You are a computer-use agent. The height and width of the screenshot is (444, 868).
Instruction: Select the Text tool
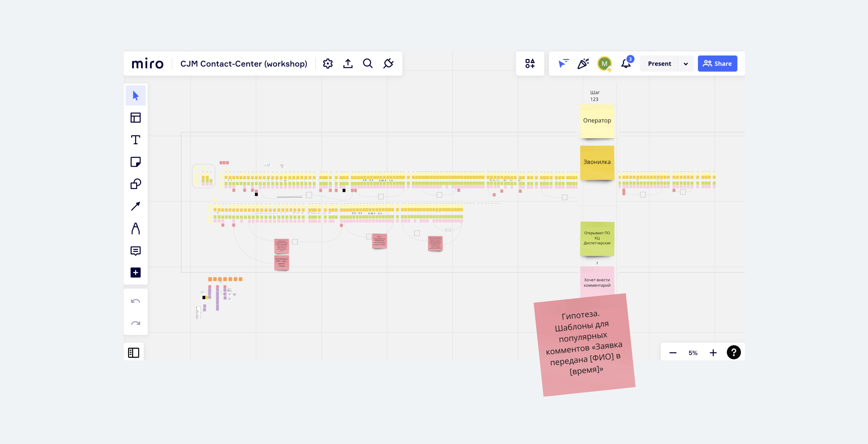point(135,140)
